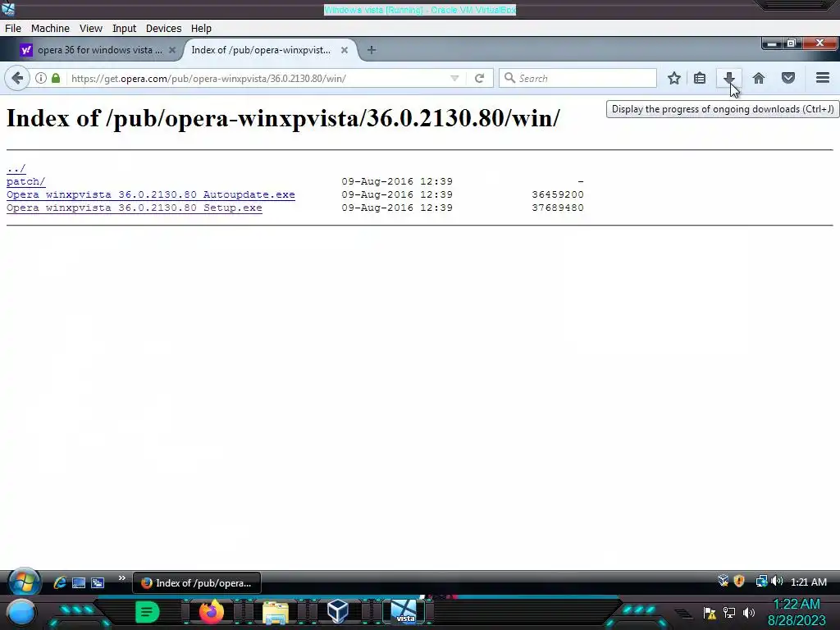Click the Autoupdate.exe file size 36459200

click(558, 194)
